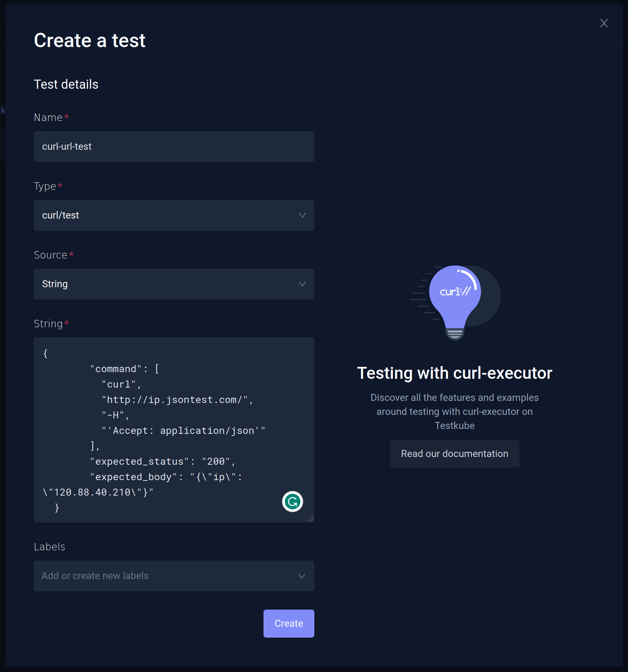Click the Name field required asterisk
Viewport: 628px width, 672px height.
click(x=67, y=117)
